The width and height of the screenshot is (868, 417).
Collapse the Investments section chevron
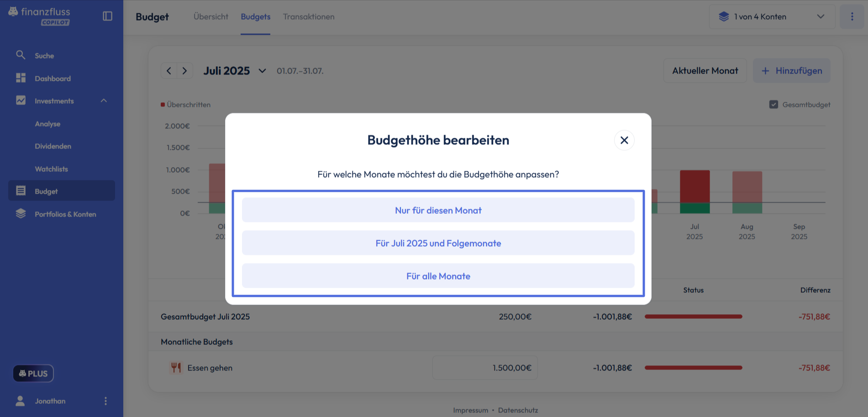point(104,100)
